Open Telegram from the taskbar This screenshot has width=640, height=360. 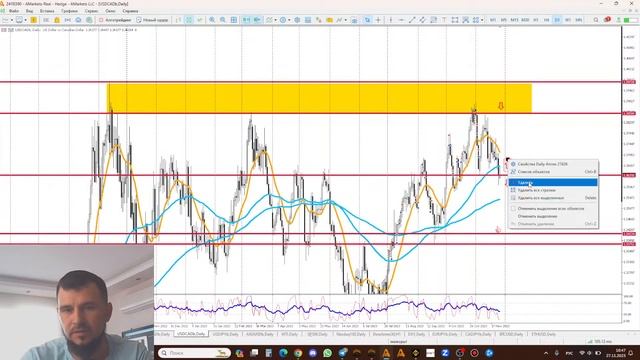(x=342, y=353)
